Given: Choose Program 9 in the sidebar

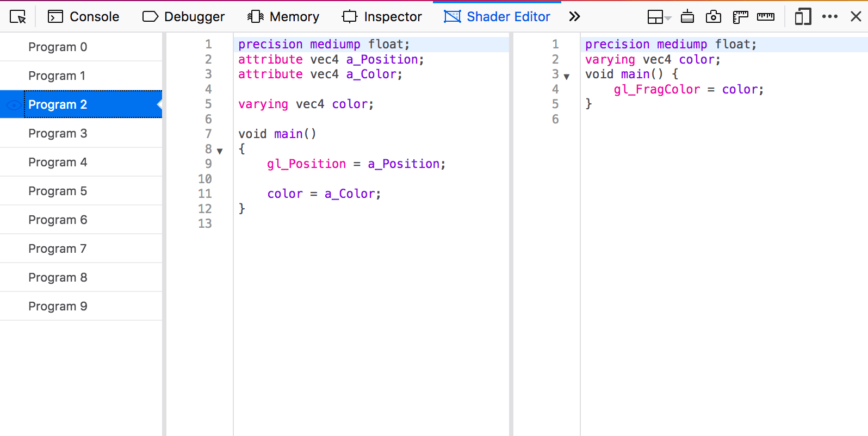Looking at the screenshot, I should click(58, 307).
